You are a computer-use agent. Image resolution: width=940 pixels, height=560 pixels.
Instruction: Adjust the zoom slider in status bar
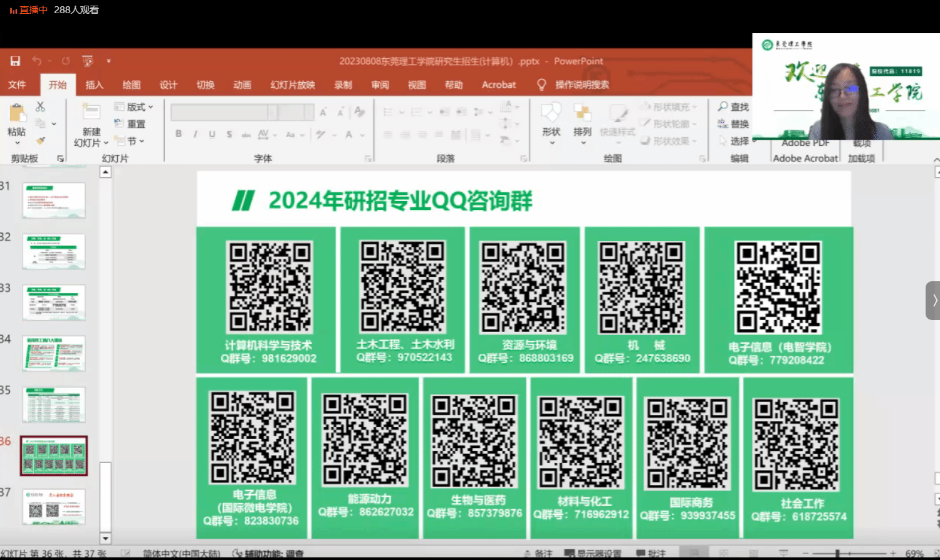pos(838,554)
